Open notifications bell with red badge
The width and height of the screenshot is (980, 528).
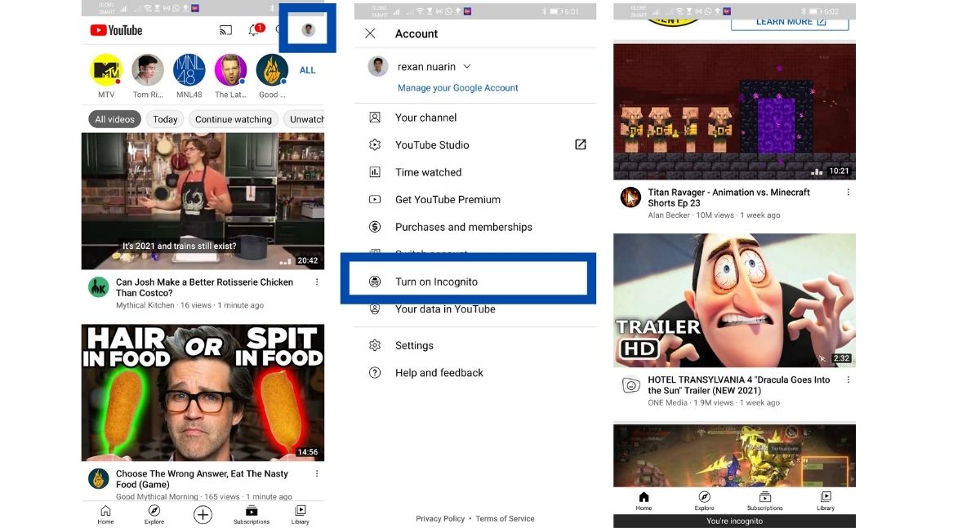(254, 31)
